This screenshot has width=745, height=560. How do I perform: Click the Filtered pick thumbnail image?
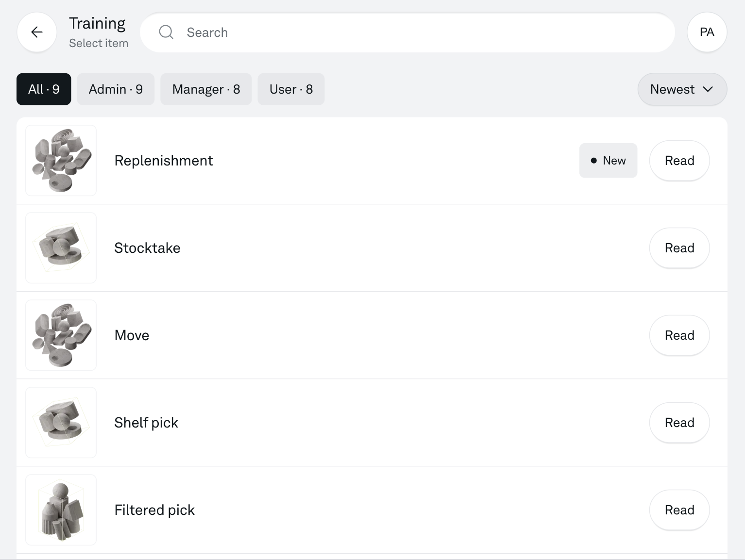[x=61, y=510]
